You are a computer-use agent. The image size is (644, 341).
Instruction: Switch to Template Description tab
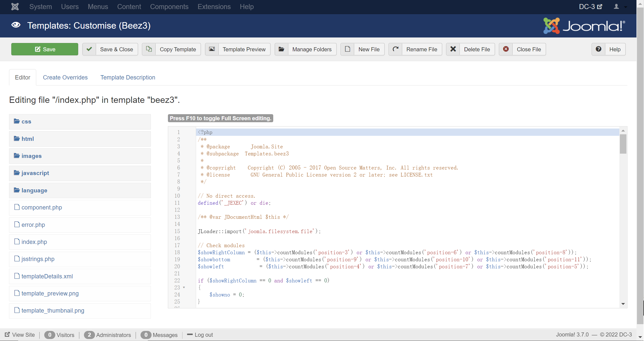[x=128, y=77]
